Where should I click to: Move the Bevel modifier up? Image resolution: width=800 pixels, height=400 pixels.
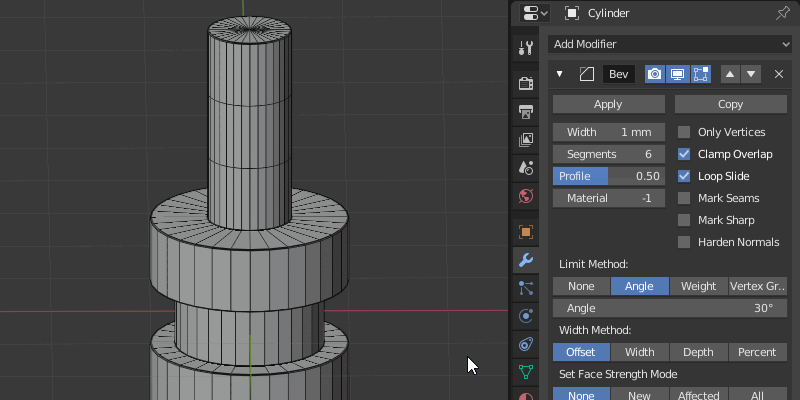point(730,74)
